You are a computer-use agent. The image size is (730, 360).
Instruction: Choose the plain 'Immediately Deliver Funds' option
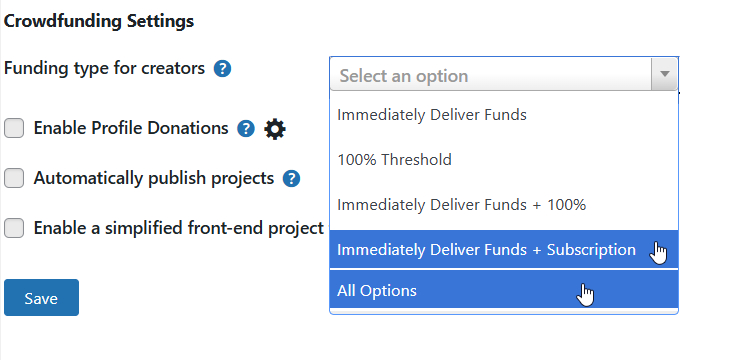(504, 115)
